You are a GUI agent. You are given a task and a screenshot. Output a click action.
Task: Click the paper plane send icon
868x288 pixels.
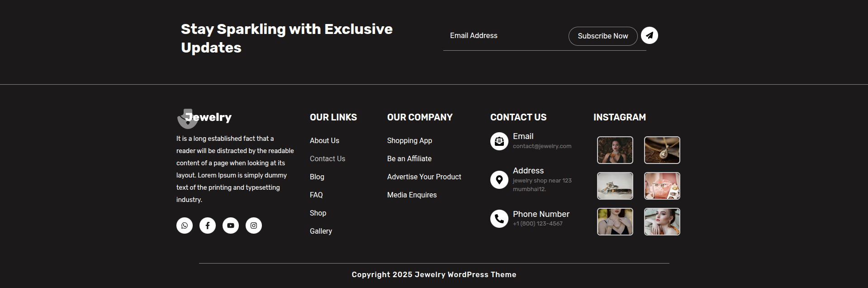pos(650,35)
